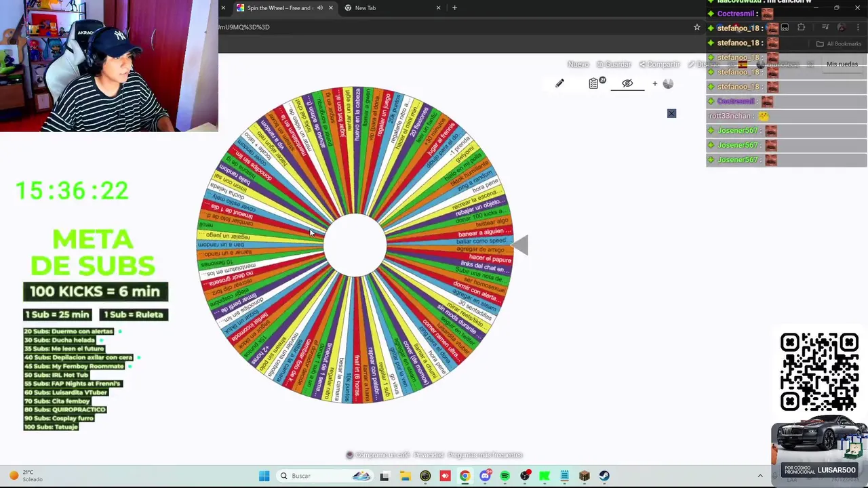This screenshot has height=488, width=868.
Task: Click the '1 Sub = Ruleta' label
Action: pos(133,314)
